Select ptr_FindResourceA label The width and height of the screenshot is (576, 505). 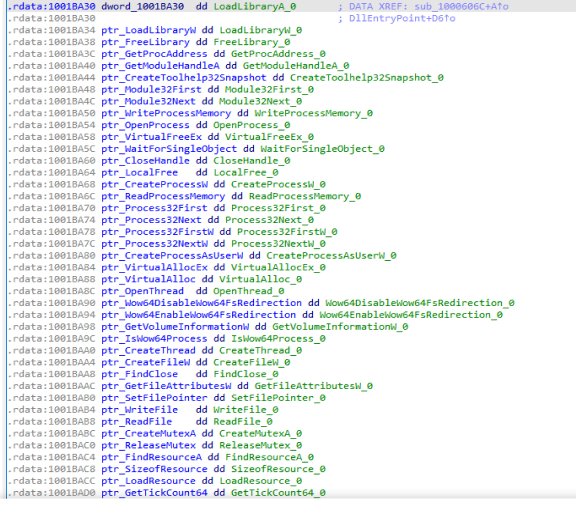click(151, 457)
